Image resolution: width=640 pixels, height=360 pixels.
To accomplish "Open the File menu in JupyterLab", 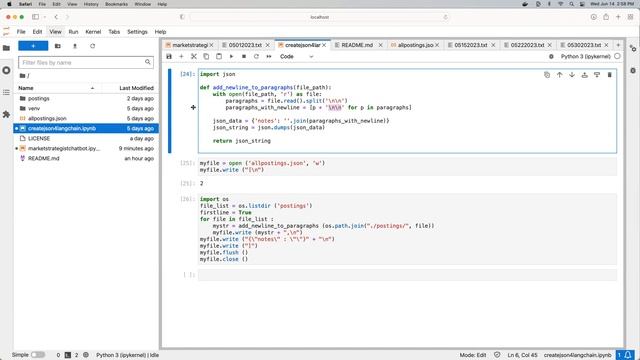I will pos(21,32).
